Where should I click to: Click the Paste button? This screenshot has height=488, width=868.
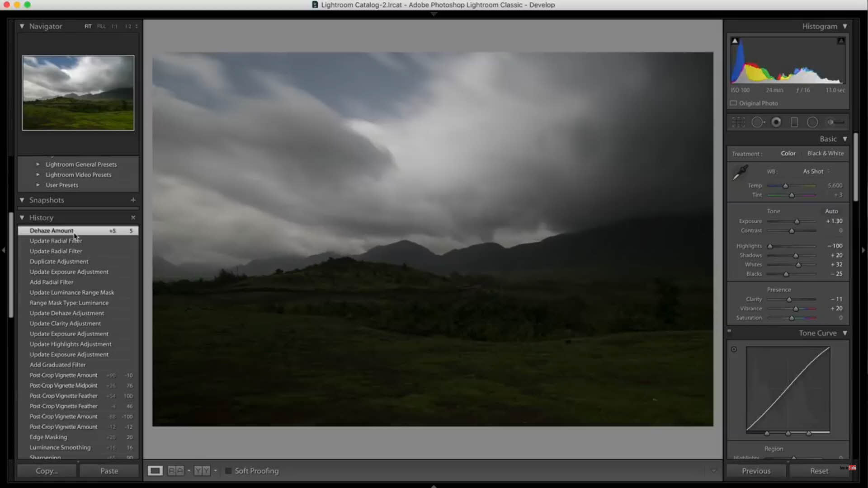109,471
